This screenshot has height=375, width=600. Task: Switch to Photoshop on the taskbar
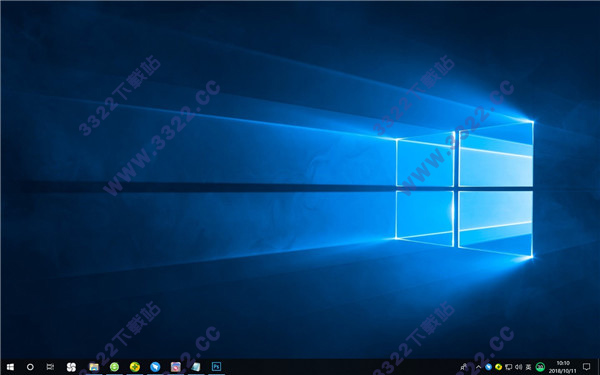click(x=216, y=367)
